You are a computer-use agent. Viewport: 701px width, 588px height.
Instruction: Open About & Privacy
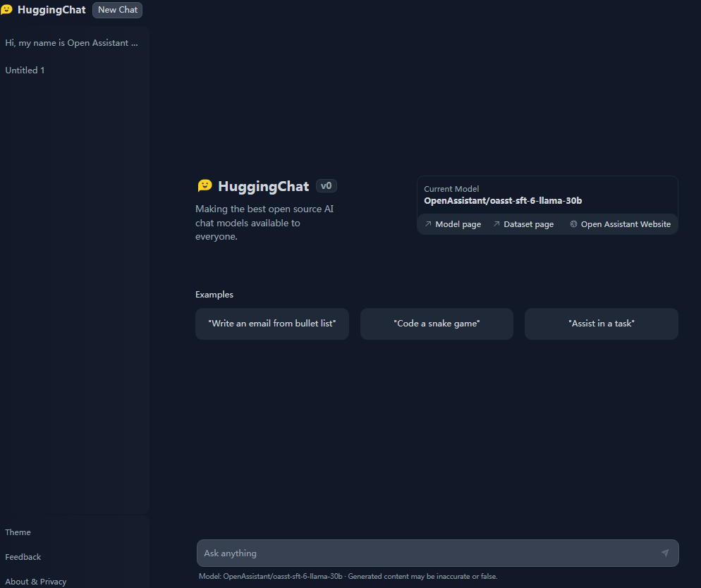[x=36, y=581]
